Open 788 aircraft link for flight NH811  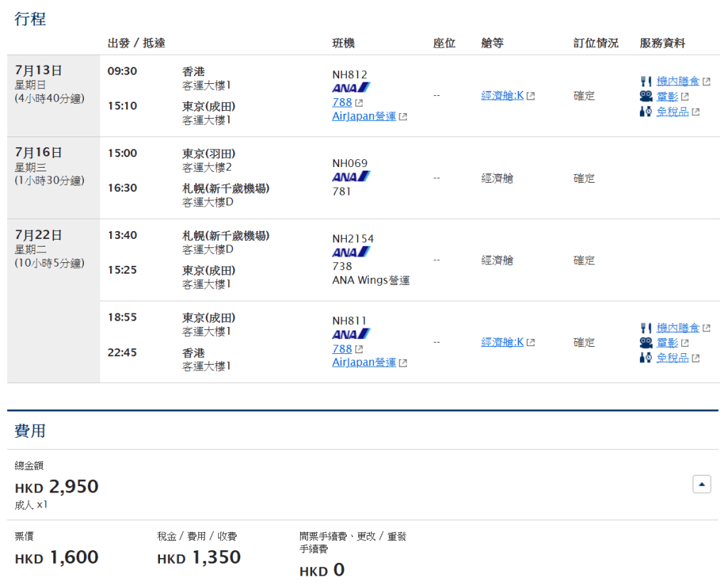click(x=342, y=349)
